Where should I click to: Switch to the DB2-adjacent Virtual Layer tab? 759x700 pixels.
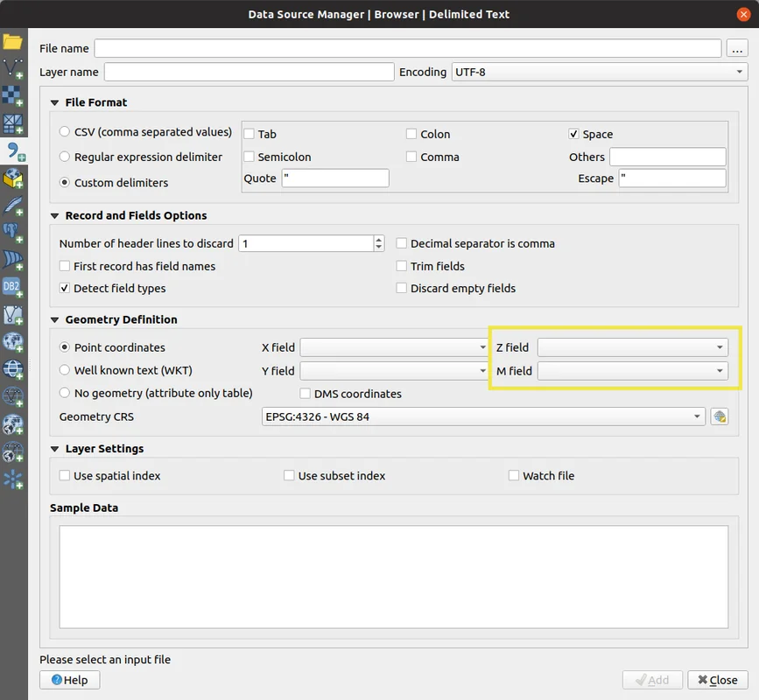pyautogui.click(x=12, y=314)
